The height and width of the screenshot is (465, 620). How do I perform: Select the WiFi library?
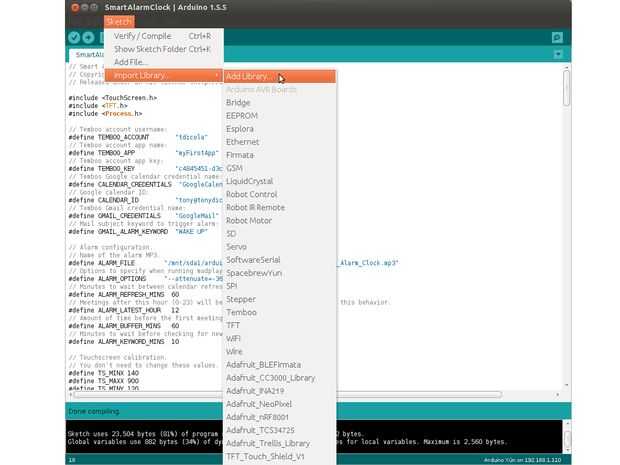coord(280,338)
